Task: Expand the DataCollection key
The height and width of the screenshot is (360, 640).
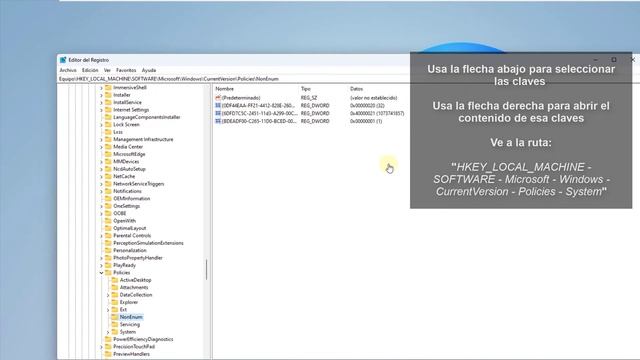Action: (x=108, y=295)
